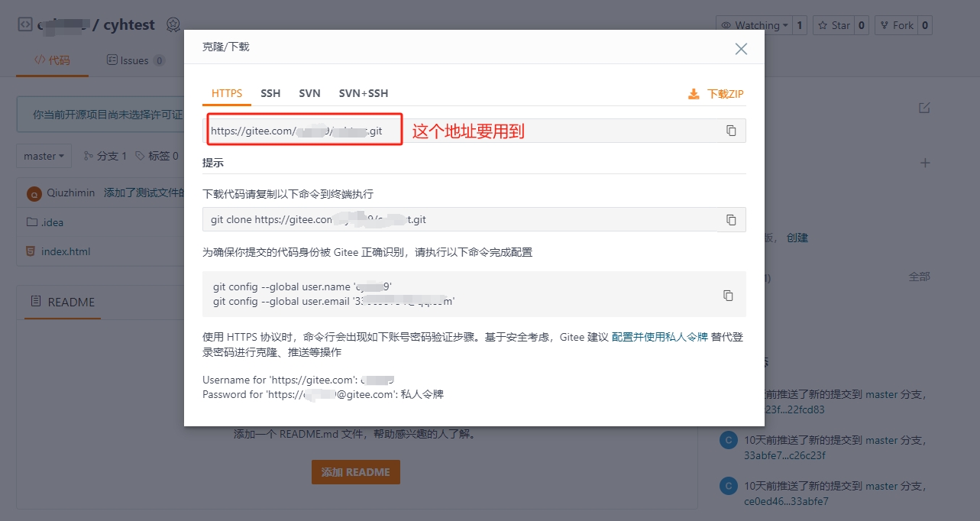Click the plus icon in right sidebar

925,163
